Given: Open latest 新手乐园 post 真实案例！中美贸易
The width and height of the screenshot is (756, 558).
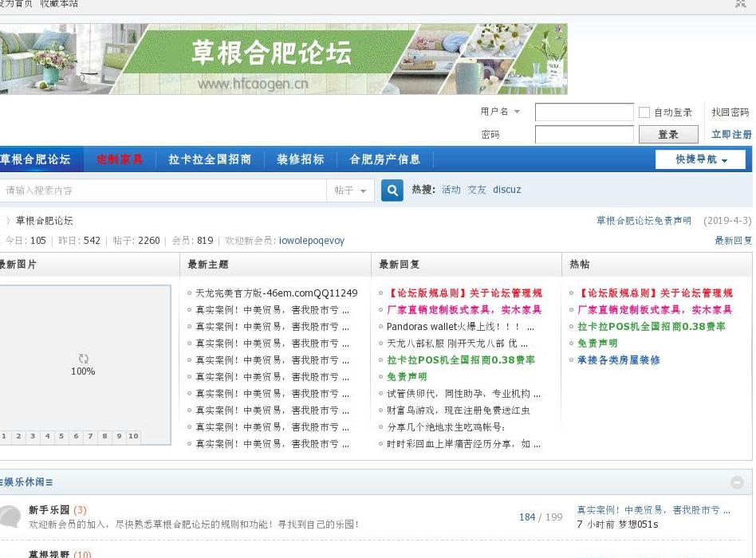Looking at the screenshot, I should point(653,510).
